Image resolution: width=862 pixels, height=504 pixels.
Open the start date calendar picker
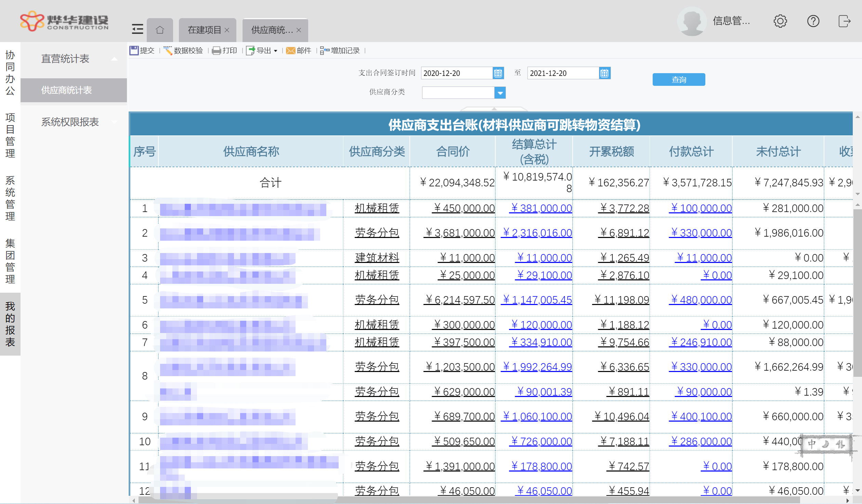click(498, 73)
